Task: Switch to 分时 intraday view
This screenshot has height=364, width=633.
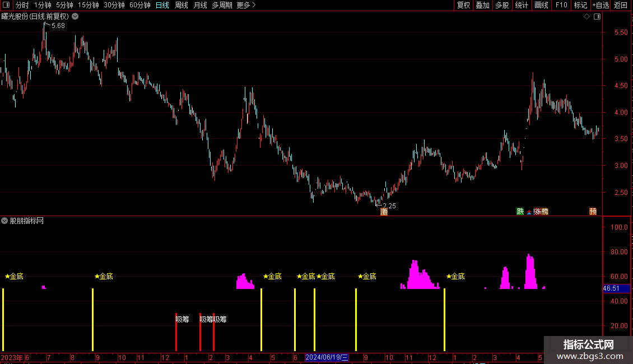Action: [x=22, y=5]
